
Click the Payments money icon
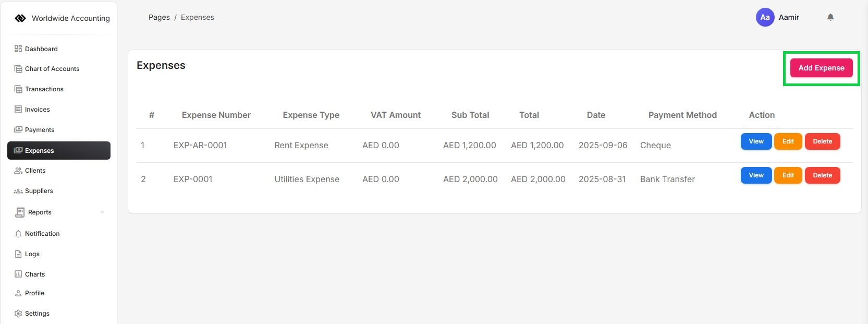click(18, 129)
